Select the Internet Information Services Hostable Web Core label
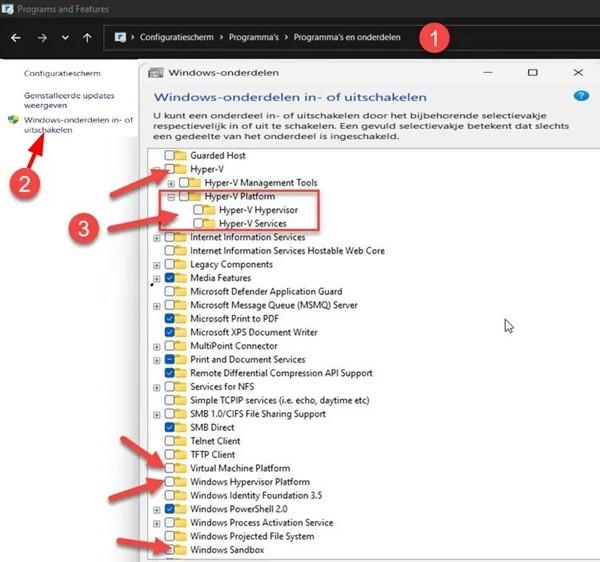The width and height of the screenshot is (600, 562). pos(287,251)
